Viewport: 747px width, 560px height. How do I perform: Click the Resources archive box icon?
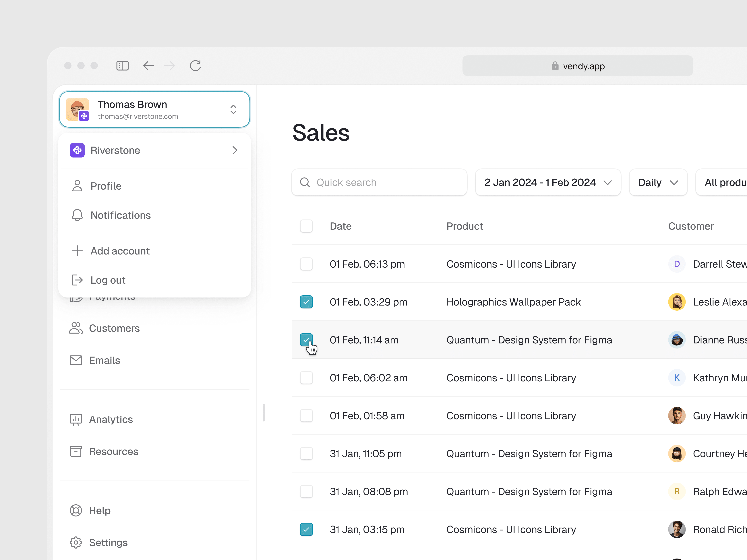(76, 451)
